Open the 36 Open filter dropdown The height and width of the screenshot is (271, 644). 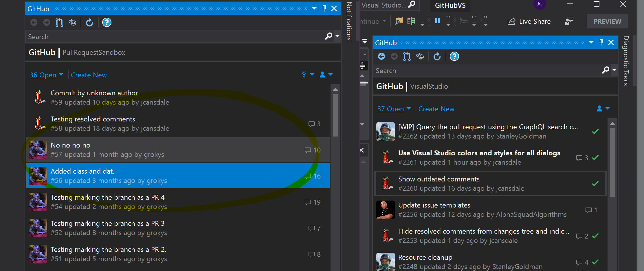[46, 75]
